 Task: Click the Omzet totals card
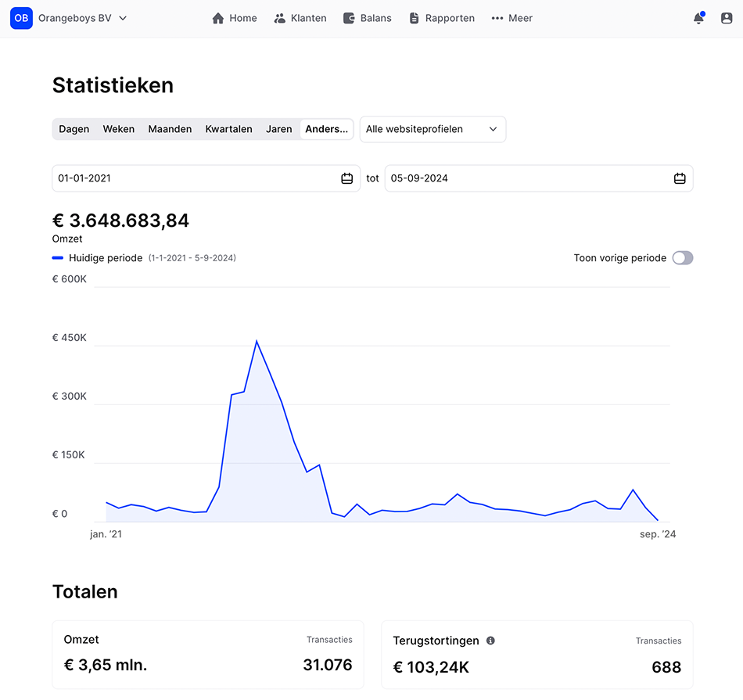(208, 655)
